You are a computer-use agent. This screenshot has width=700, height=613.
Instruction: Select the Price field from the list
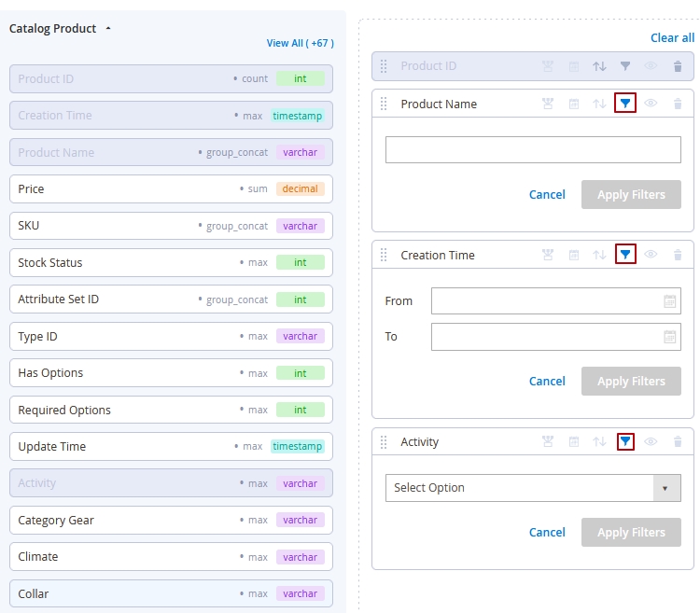[x=171, y=189]
